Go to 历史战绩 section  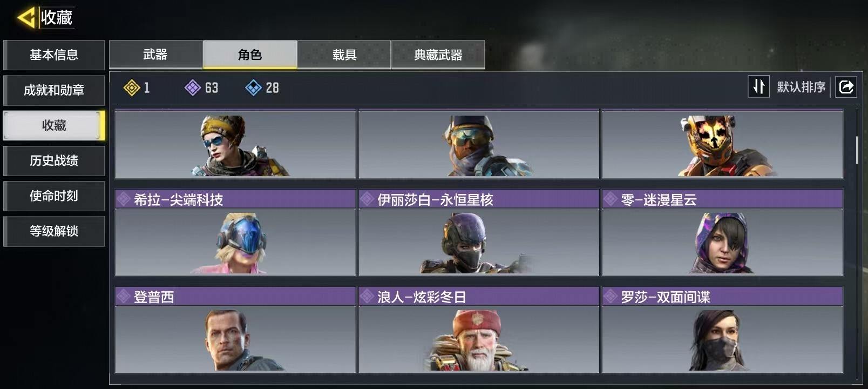54,160
